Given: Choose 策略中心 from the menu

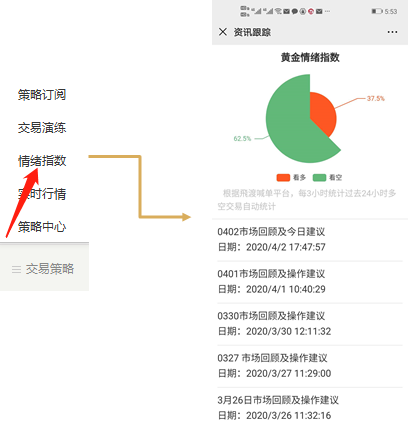Looking at the screenshot, I should tap(42, 227).
